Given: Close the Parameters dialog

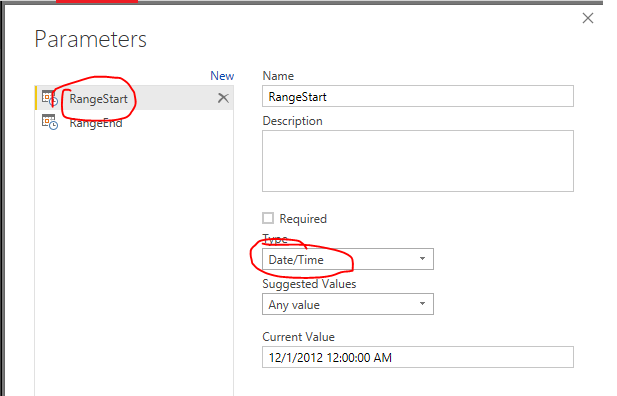Looking at the screenshot, I should point(588,18).
